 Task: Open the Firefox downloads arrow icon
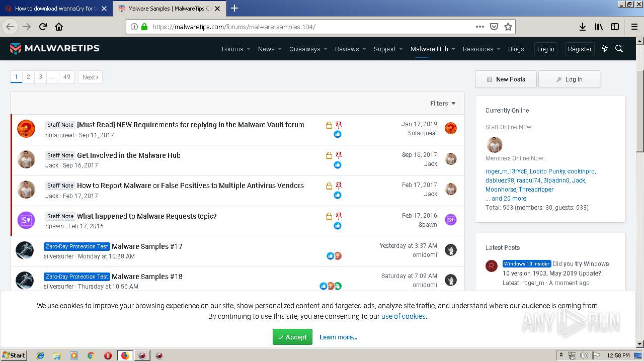coord(582,27)
